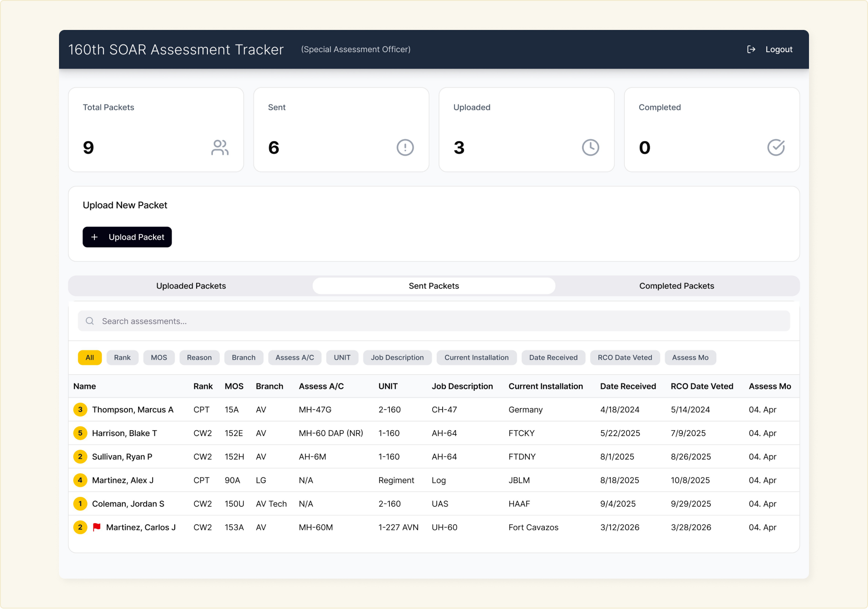Toggle the RCO Date Veted filter chip

pos(625,358)
